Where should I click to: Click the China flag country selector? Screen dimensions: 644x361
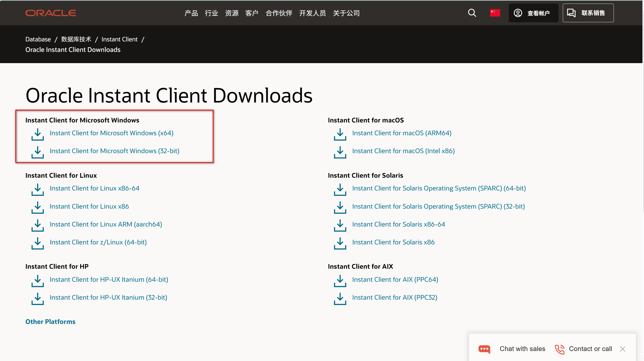[495, 13]
